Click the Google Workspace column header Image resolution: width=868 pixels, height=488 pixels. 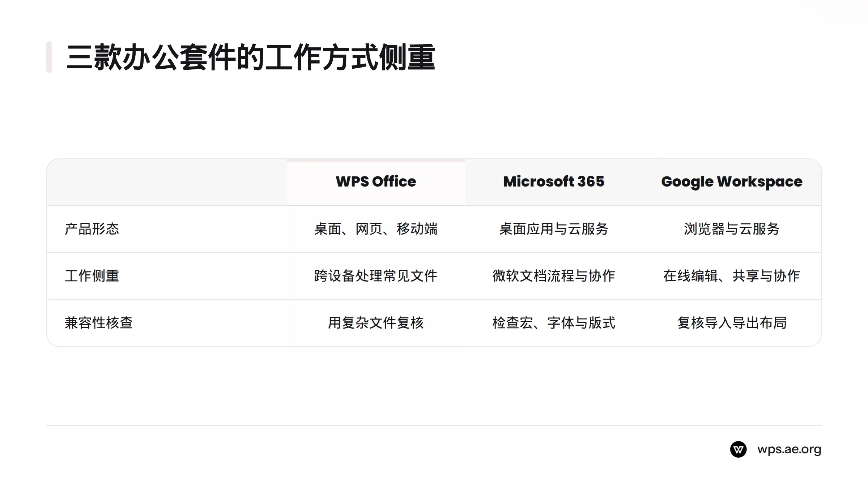pyautogui.click(x=732, y=182)
